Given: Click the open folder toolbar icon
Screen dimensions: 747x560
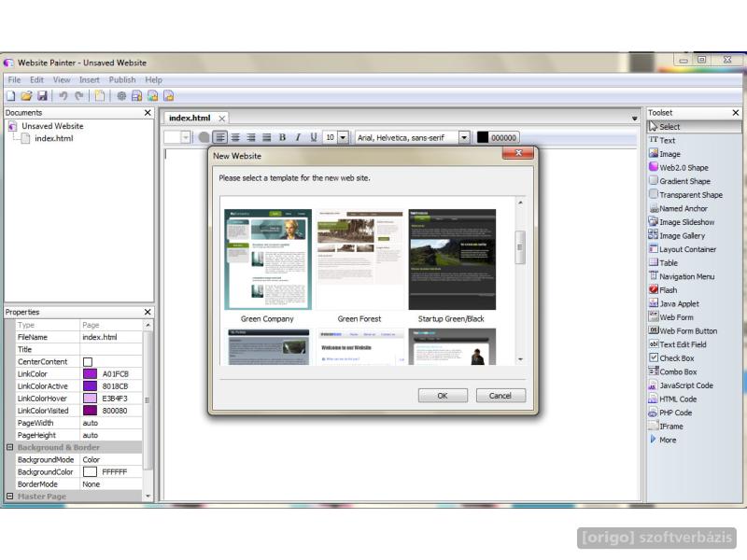Looking at the screenshot, I should 27,96.
